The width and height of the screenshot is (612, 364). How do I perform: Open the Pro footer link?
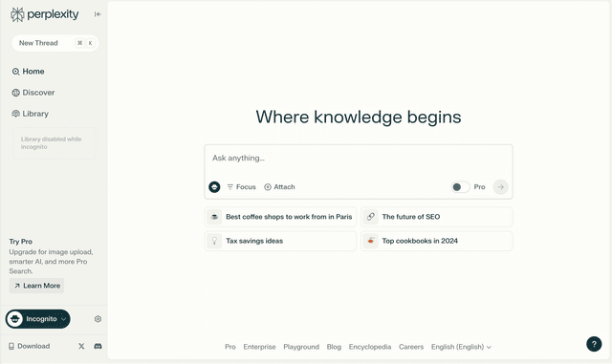(x=230, y=347)
